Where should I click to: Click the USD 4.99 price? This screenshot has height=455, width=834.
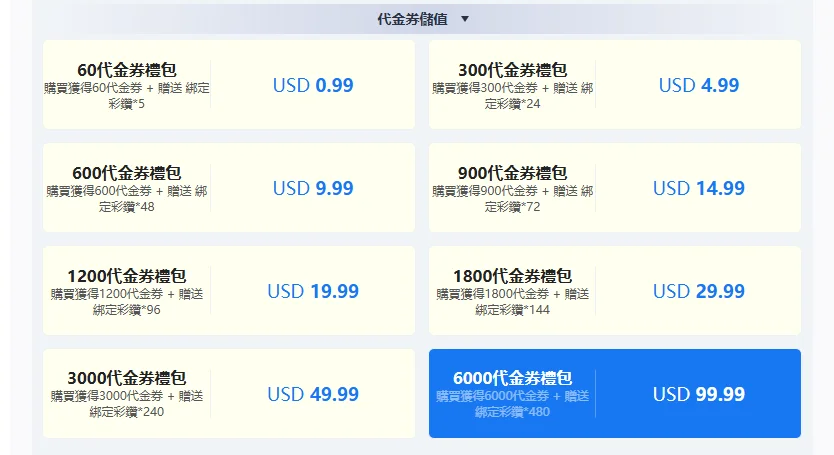699,85
